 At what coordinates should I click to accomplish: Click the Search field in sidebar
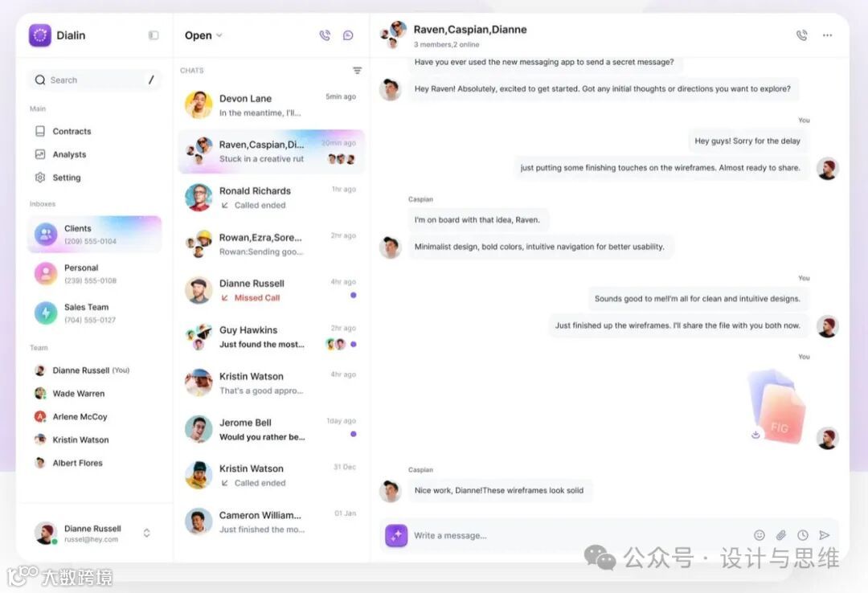[95, 80]
